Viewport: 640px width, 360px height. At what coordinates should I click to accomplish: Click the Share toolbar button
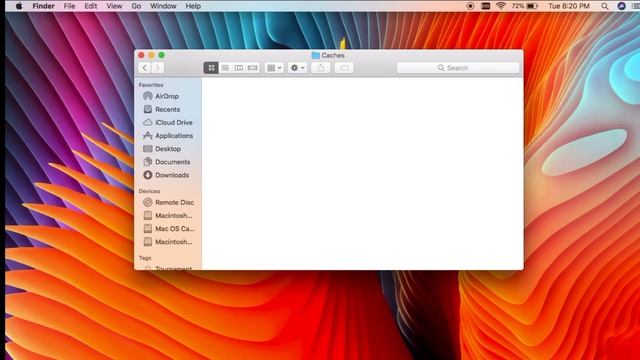321,68
